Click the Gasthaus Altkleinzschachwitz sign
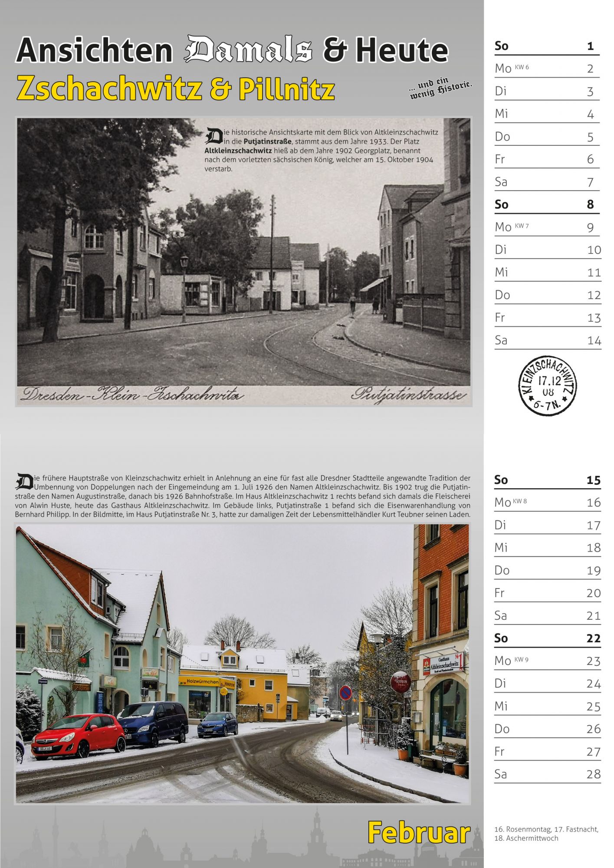The width and height of the screenshot is (614, 868). tap(443, 664)
